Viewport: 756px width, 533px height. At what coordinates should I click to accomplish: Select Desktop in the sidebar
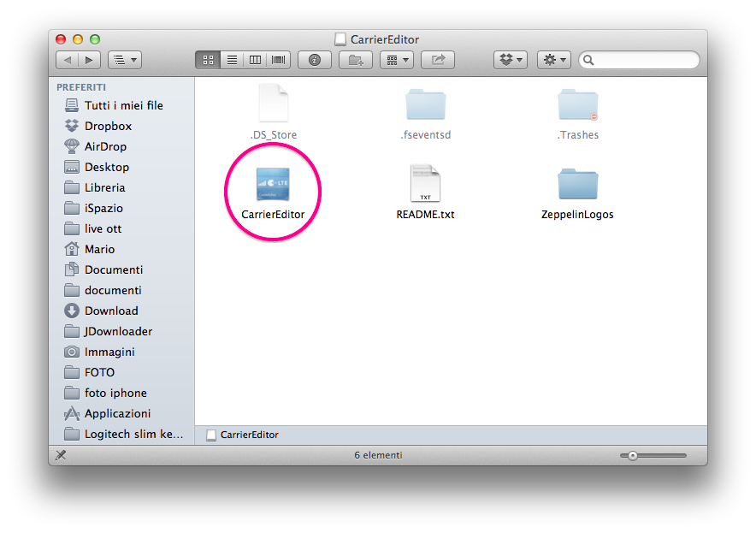[106, 167]
